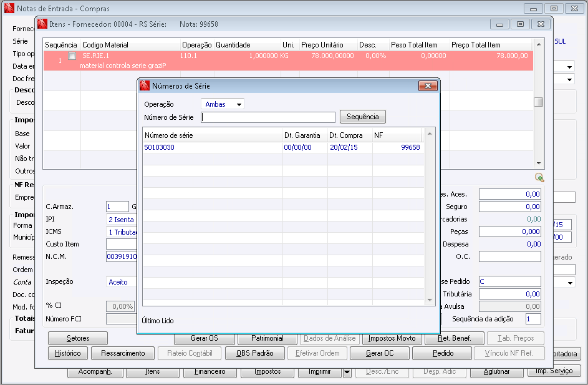This screenshot has height=385, width=588.
Task: Click the items grid scrollbar thumb
Action: (x=539, y=102)
